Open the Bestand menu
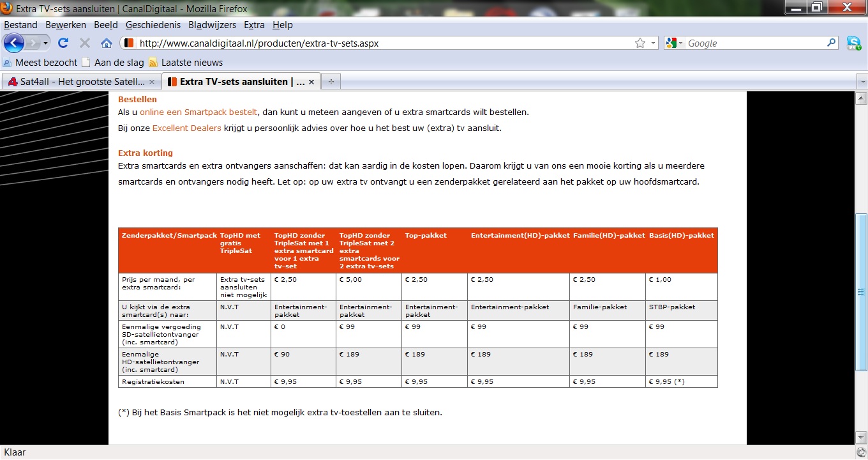The height and width of the screenshot is (460, 868). click(x=21, y=25)
